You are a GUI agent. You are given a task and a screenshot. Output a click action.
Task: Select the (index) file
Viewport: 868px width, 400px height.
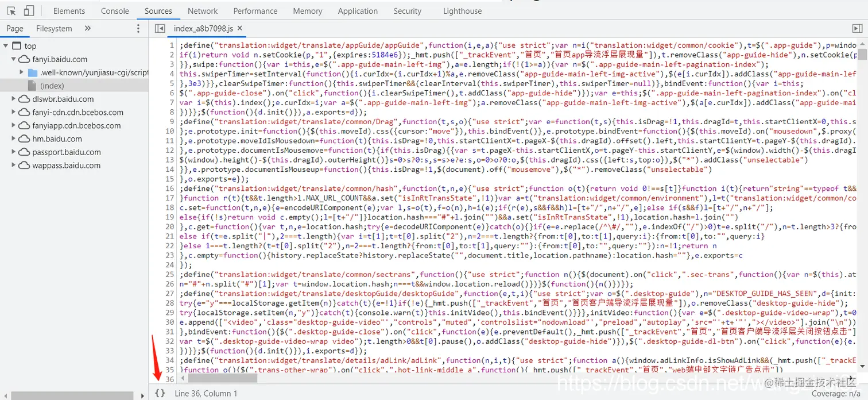coord(52,86)
